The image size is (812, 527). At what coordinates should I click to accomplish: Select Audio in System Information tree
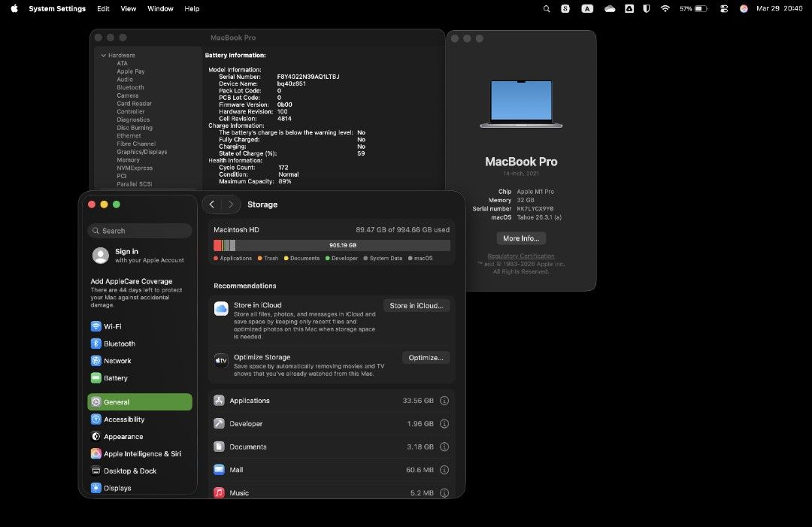[125, 79]
